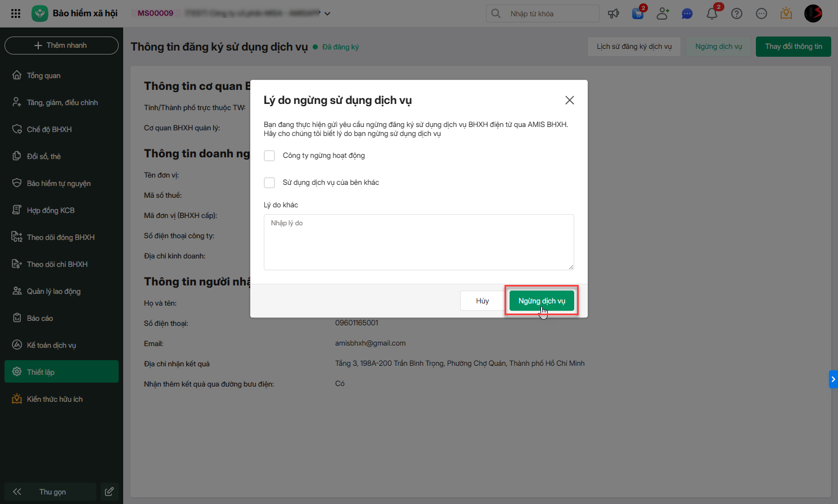Viewport: 838px width, 504px height.
Task: Check Sử dụng dịch vụ của bên khác
Action: coord(269,183)
